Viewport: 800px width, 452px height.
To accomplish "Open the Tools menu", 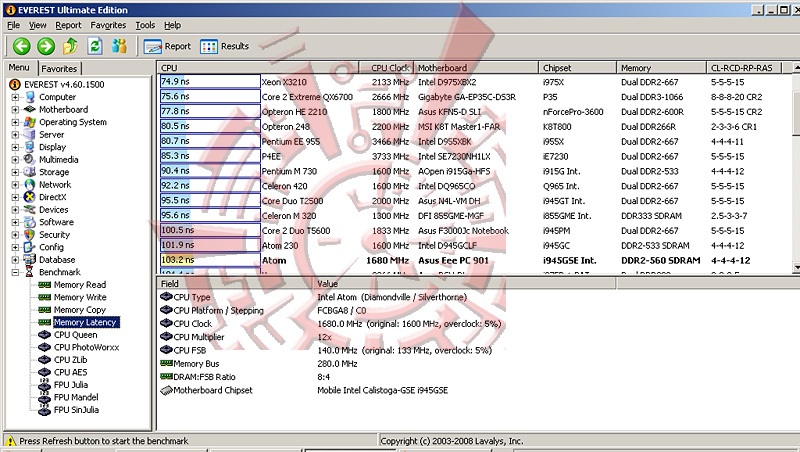I will 145,25.
